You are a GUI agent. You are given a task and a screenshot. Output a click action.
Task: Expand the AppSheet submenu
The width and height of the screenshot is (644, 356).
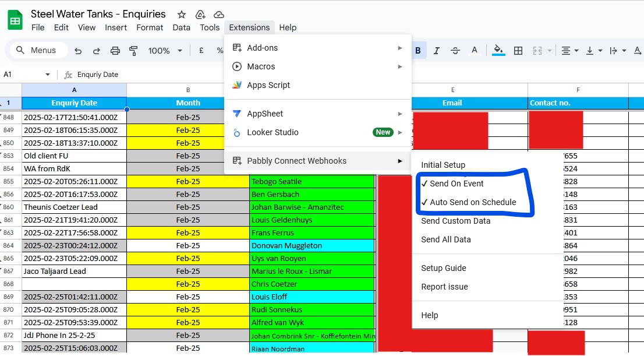(x=318, y=114)
